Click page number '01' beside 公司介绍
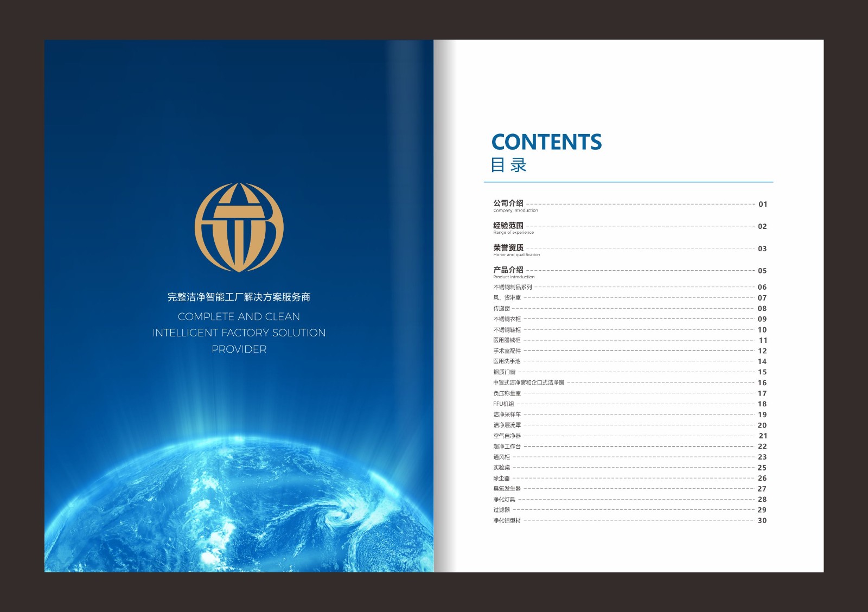 (x=763, y=205)
